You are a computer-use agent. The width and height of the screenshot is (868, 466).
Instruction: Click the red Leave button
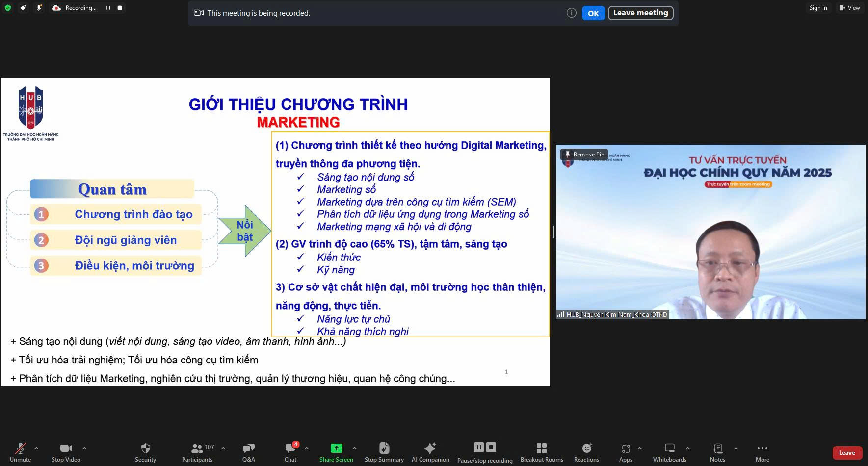coord(847,453)
